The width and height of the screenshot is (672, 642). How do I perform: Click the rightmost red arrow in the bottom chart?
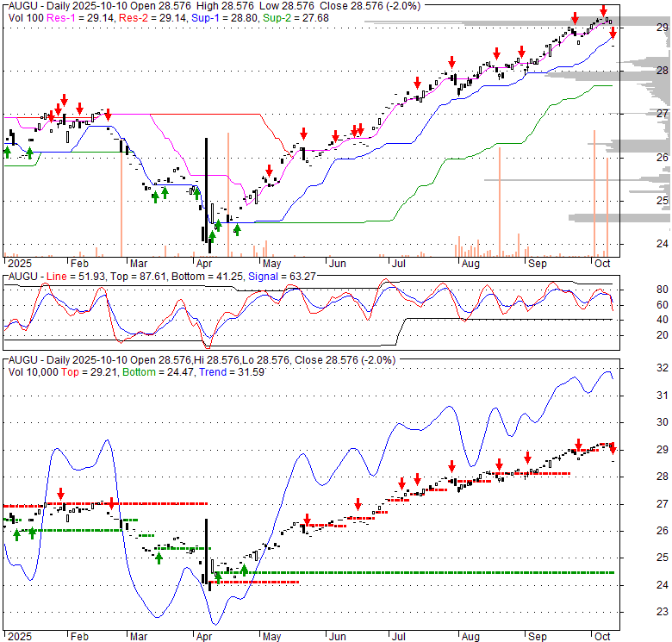(x=613, y=448)
